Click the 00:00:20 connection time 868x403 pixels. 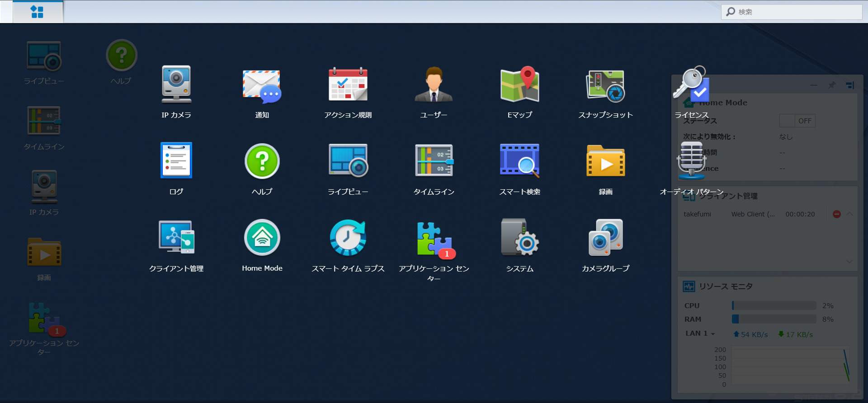pyautogui.click(x=800, y=214)
